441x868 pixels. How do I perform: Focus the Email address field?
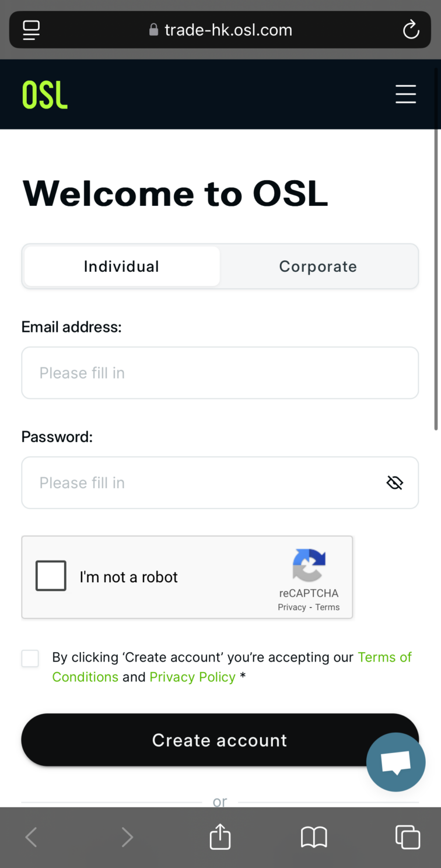[220, 373]
